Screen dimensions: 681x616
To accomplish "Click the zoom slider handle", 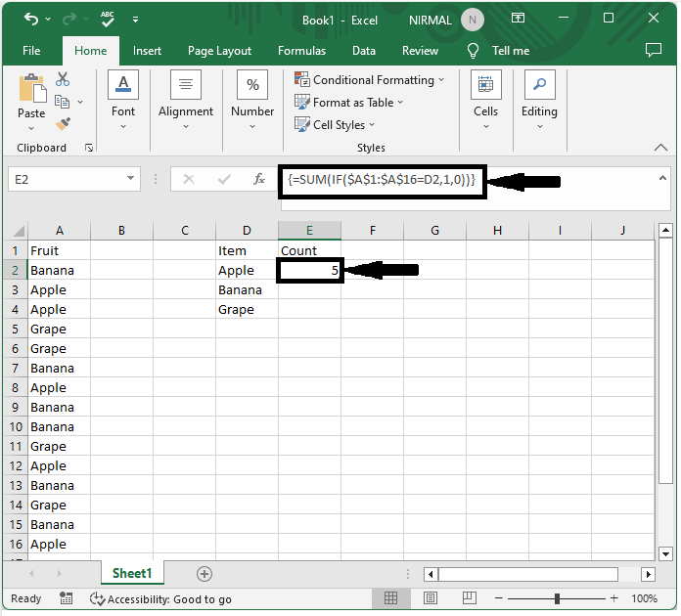I will click(557, 598).
